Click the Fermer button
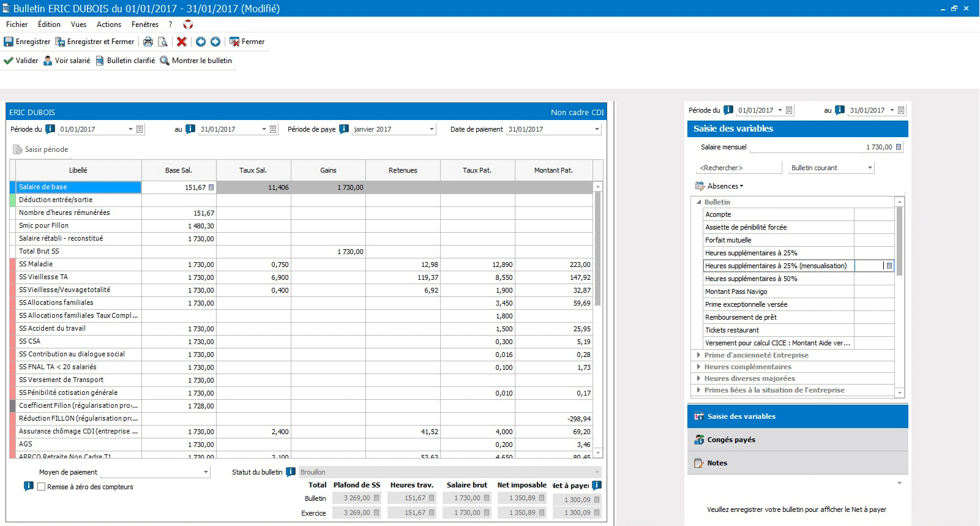 (x=247, y=42)
